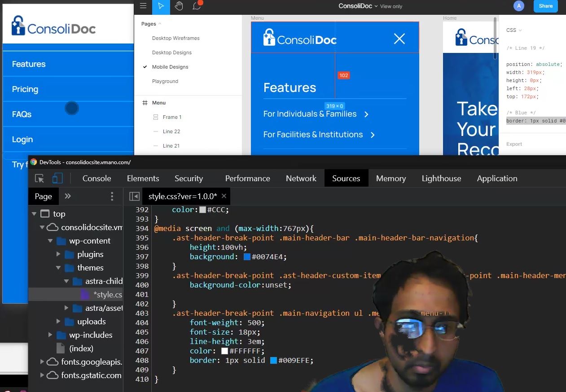This screenshot has width=566, height=392.
Task: Open the three-dot menu in Sources navigator
Action: pos(112,196)
